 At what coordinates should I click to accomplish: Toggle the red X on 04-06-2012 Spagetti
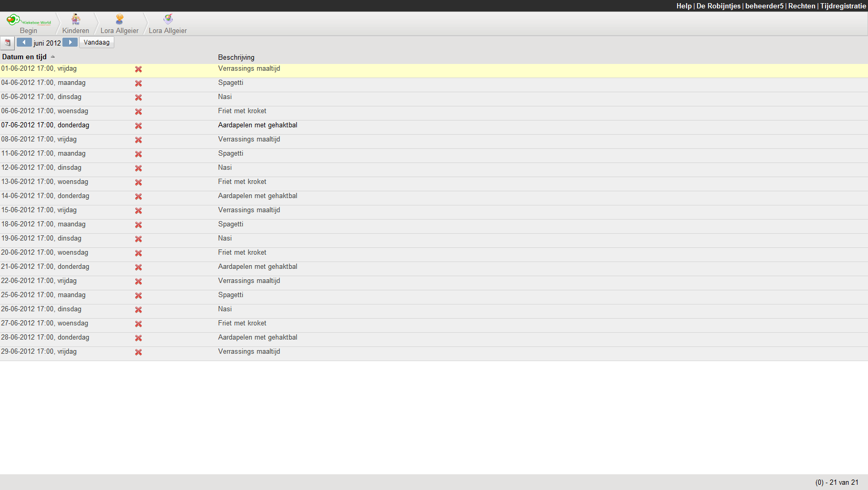coord(138,83)
